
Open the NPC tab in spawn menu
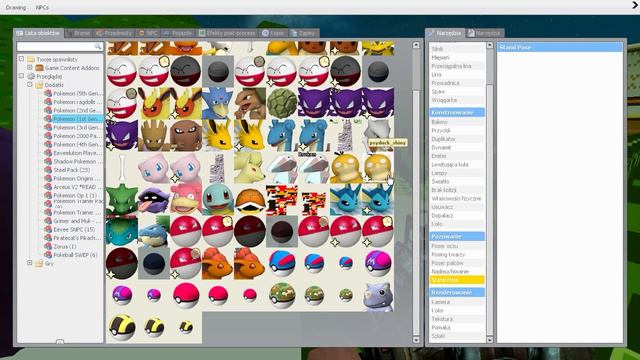click(x=148, y=33)
